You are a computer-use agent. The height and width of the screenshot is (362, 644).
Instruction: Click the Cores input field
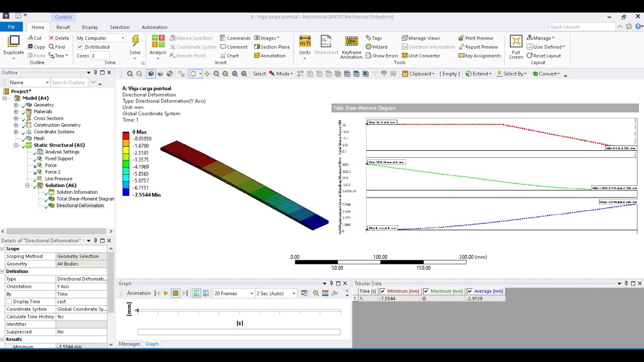tap(101, 56)
